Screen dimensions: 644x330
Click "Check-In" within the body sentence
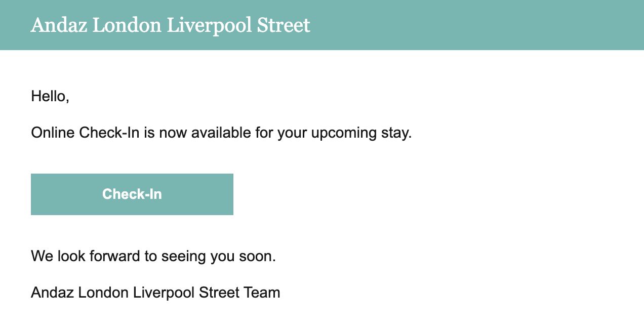(x=109, y=133)
